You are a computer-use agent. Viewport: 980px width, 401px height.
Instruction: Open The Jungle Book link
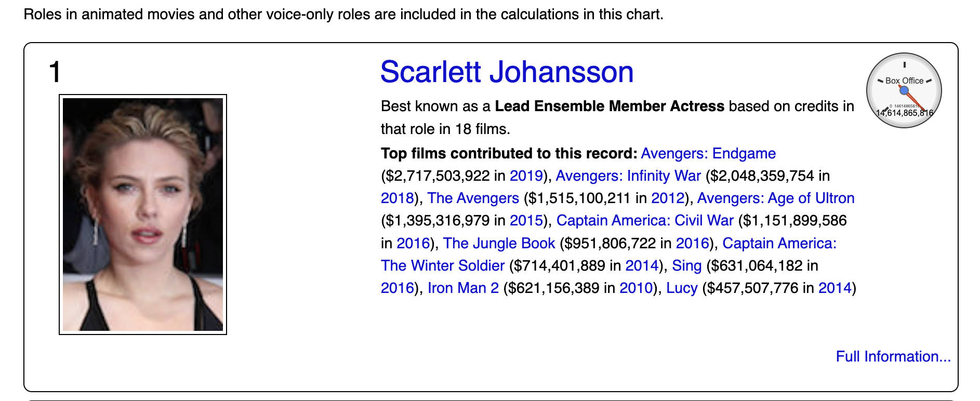coord(499,243)
